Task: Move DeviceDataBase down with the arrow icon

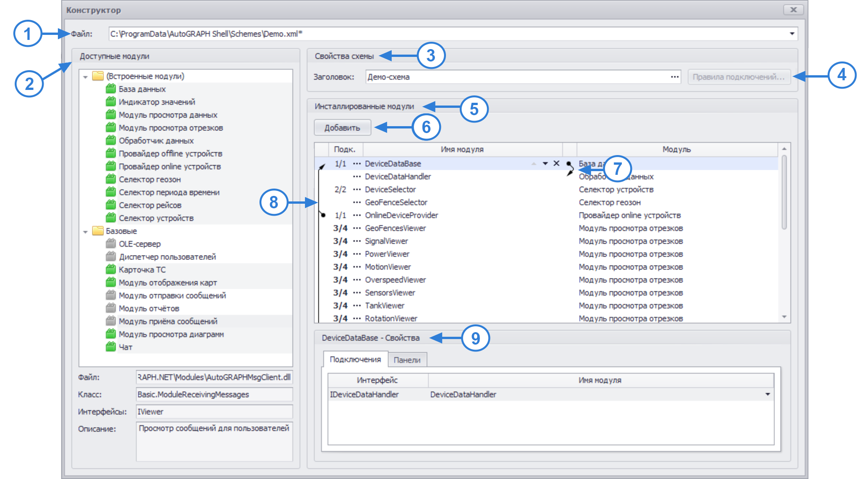Action: [x=545, y=163]
